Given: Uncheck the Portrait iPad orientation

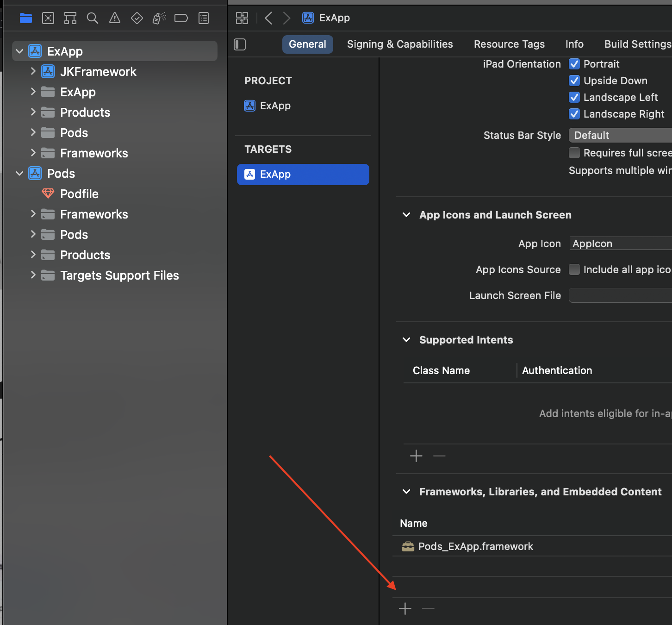Looking at the screenshot, I should [x=574, y=64].
